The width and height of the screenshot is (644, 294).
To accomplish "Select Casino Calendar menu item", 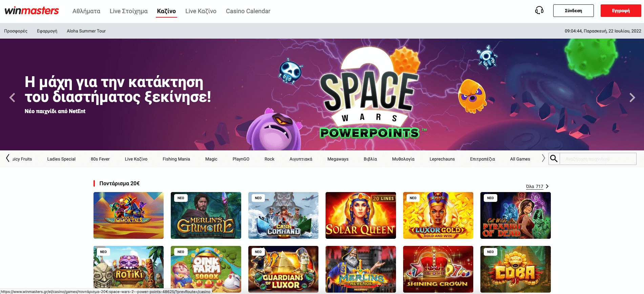I will click(x=248, y=11).
